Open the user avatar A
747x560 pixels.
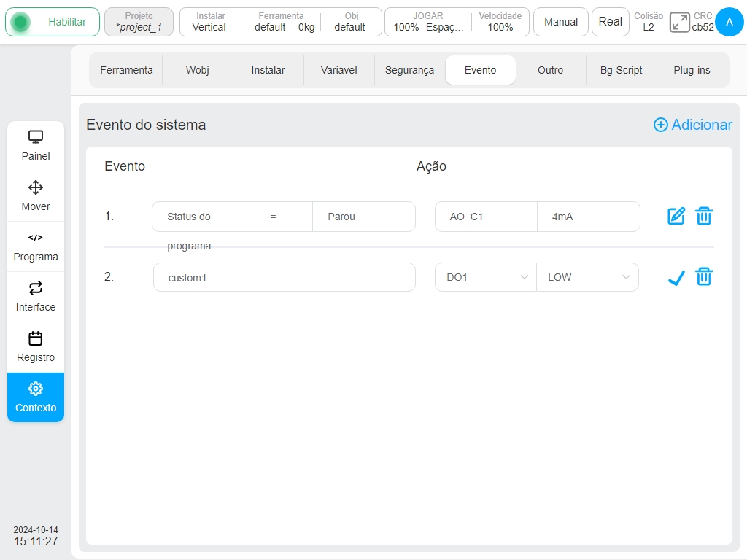click(729, 22)
